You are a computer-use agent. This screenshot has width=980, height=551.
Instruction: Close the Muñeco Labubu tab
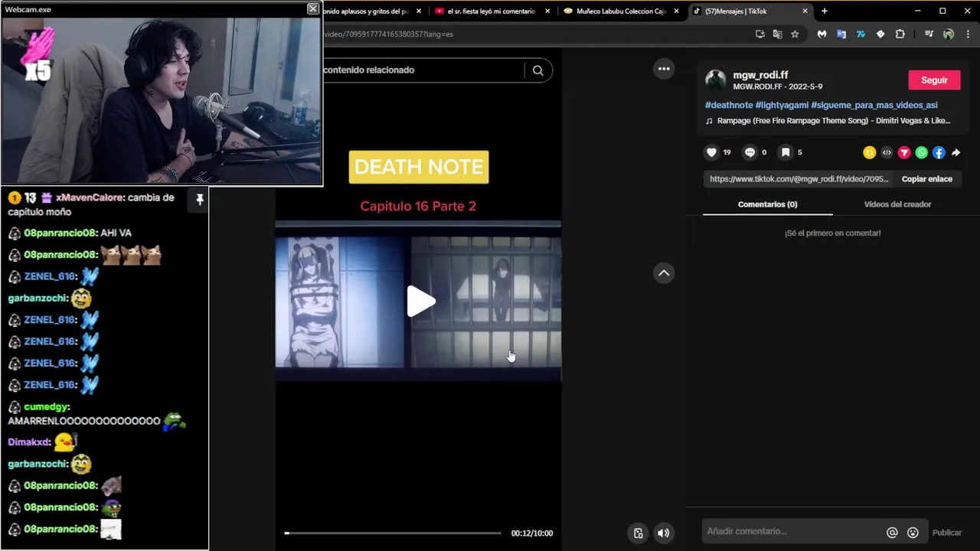[x=676, y=11]
